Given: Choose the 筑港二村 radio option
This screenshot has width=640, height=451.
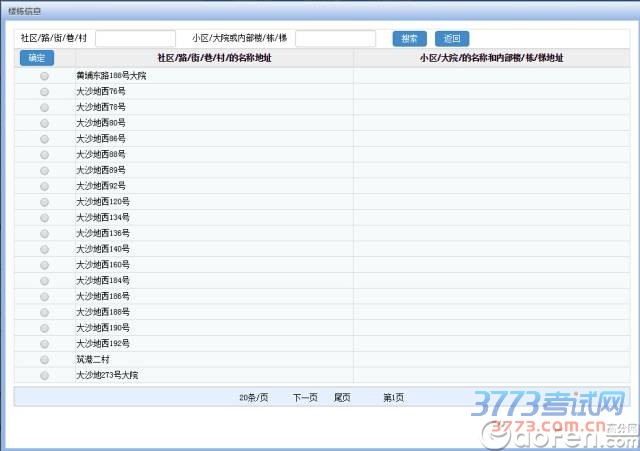Looking at the screenshot, I should point(44,360).
